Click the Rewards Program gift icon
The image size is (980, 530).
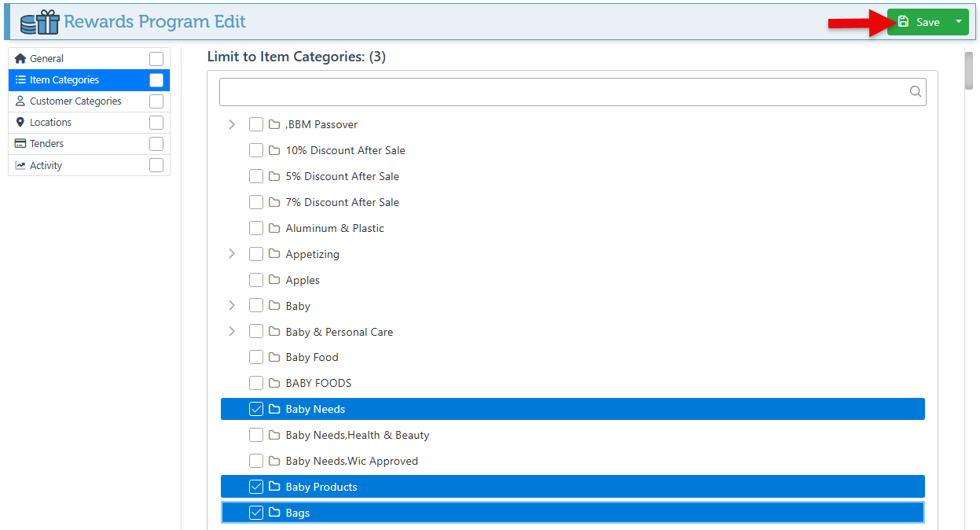(x=40, y=22)
